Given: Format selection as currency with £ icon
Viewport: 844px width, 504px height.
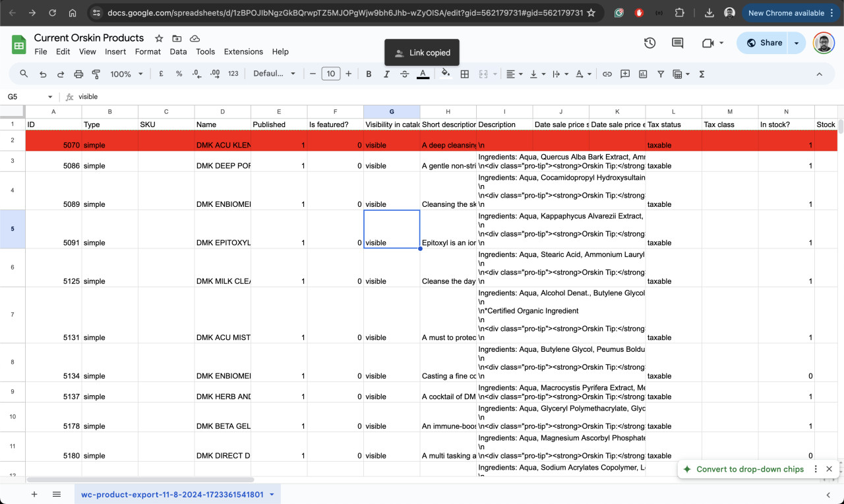Looking at the screenshot, I should pos(161,74).
